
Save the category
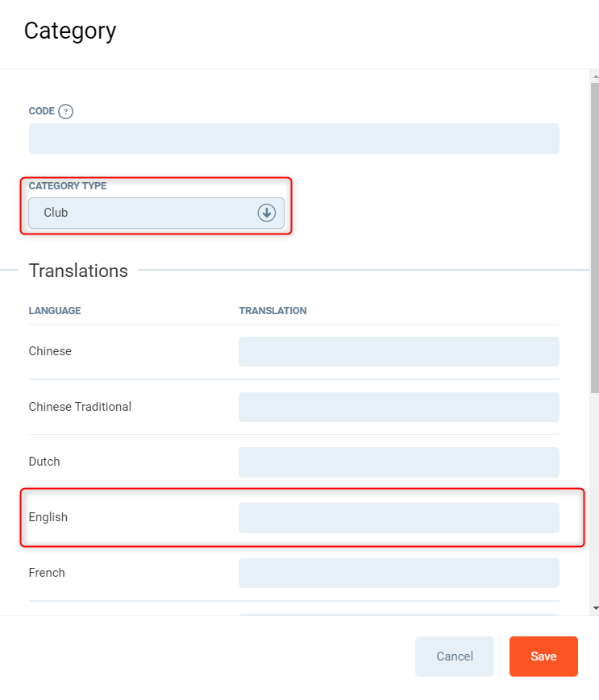pyautogui.click(x=543, y=657)
